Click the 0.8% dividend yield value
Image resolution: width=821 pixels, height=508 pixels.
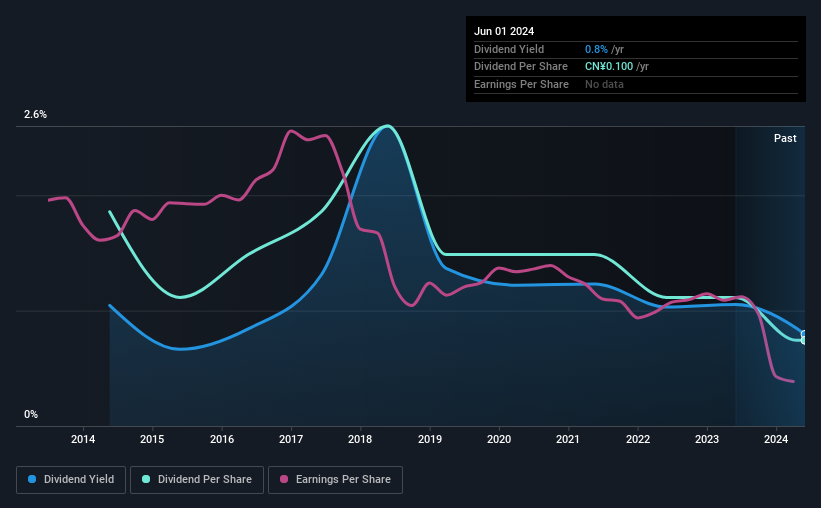tap(596, 49)
